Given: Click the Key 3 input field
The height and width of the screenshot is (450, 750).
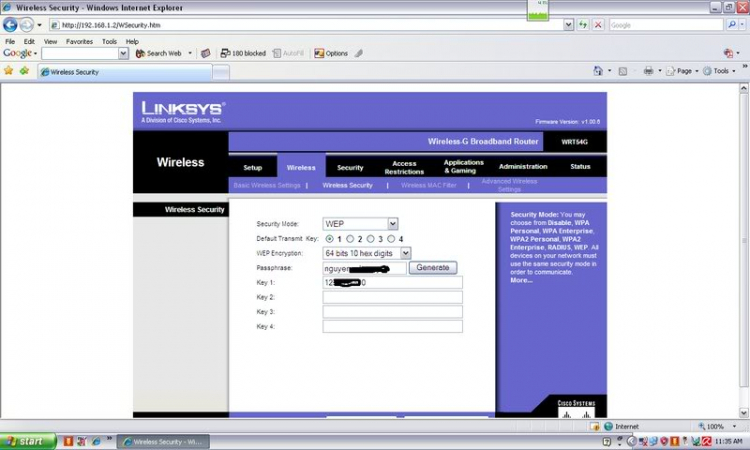Looking at the screenshot, I should coord(393,312).
